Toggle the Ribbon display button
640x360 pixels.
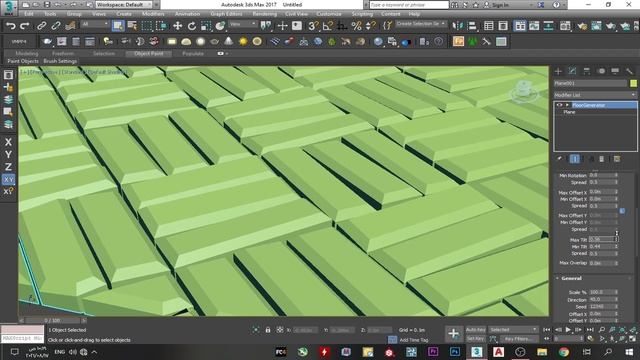click(520, 26)
